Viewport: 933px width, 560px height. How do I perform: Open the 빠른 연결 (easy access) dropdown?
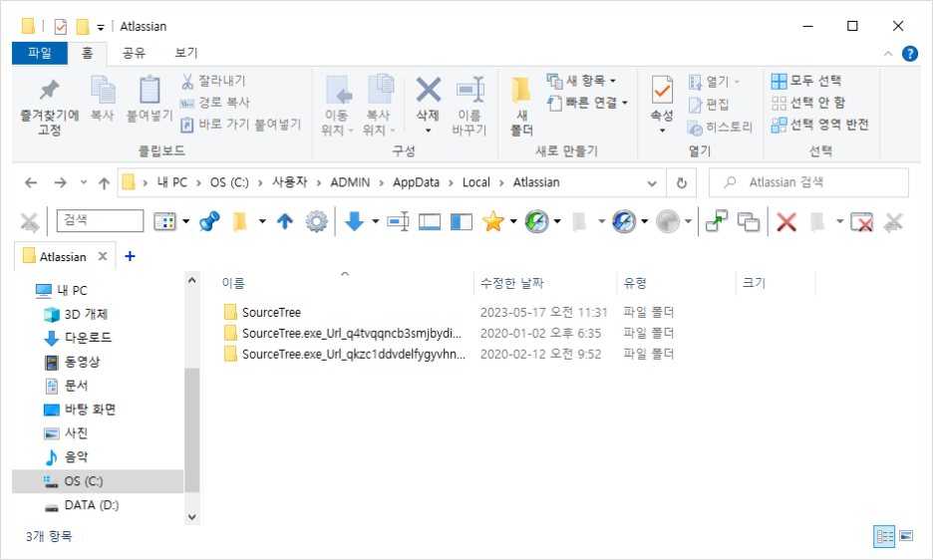pos(587,103)
